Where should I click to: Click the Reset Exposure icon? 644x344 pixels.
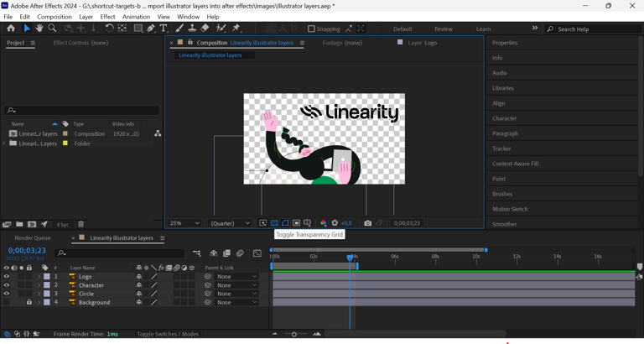click(335, 222)
